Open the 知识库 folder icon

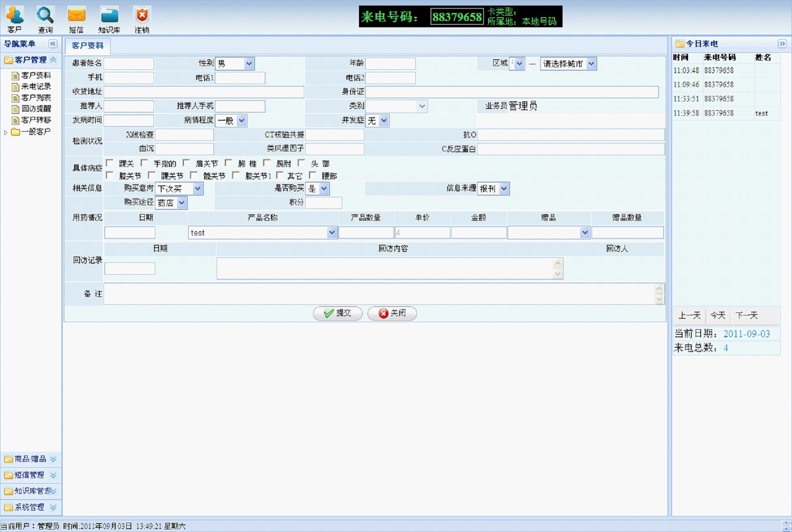click(109, 19)
